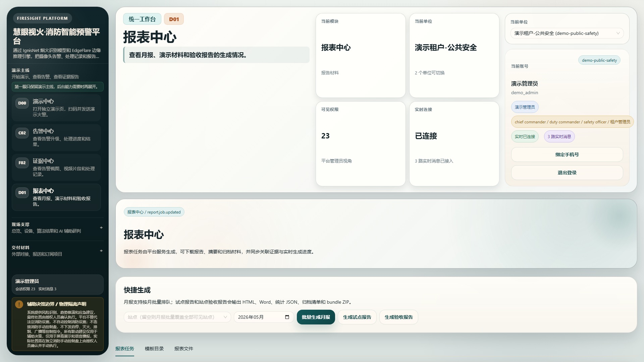Click the warning icon in the 辅助决策边界 notice
The image size is (644, 362).
[x=19, y=304]
